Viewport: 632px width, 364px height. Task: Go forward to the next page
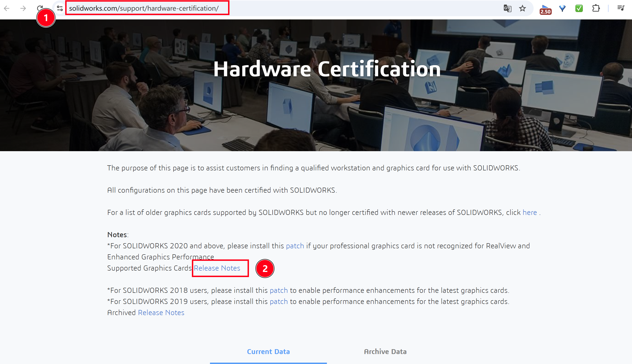point(23,9)
